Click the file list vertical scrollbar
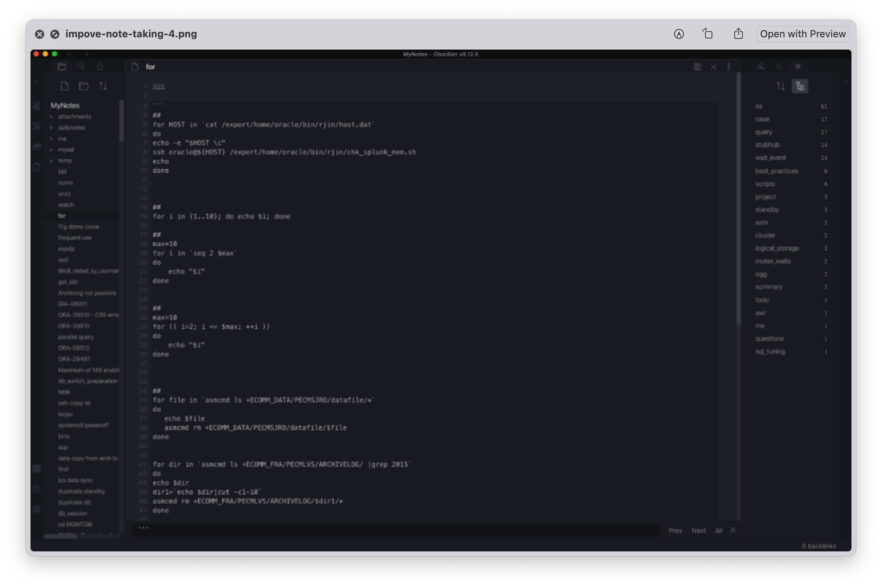Screen dimensions: 882x588 [x=121, y=120]
